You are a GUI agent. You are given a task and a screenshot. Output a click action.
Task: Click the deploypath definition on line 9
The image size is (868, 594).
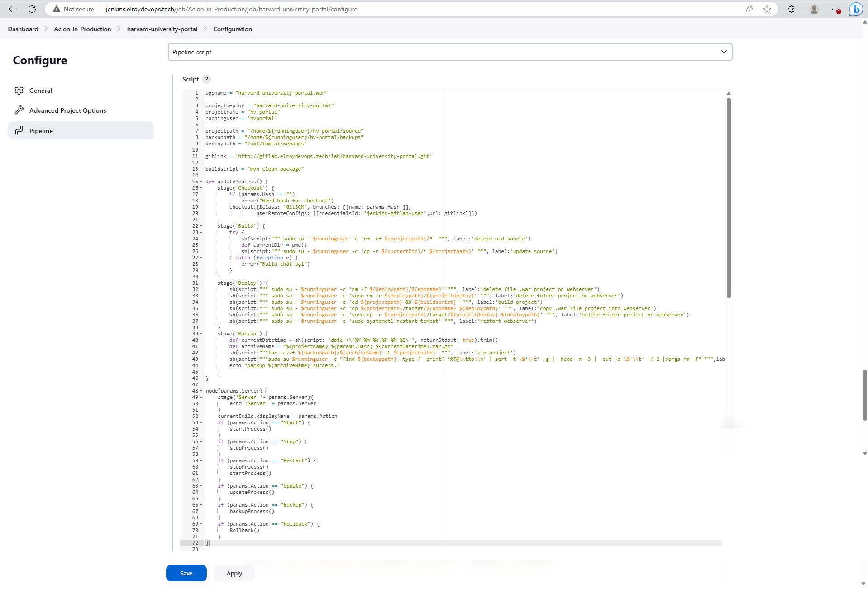point(256,144)
